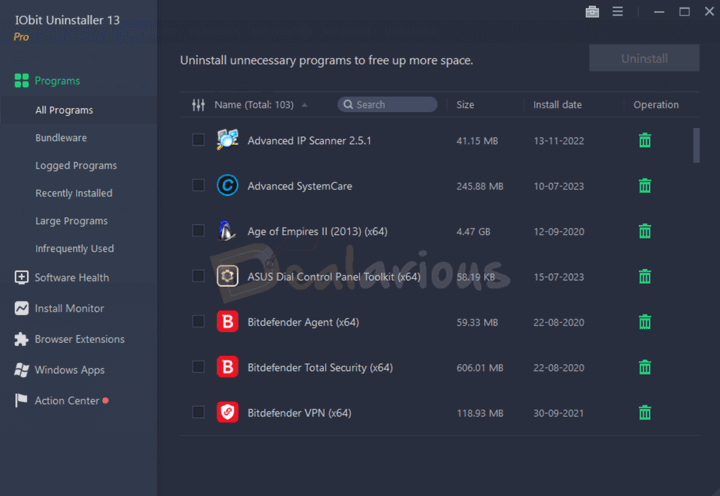
Task: Open the Bundleware category
Action: [61, 138]
